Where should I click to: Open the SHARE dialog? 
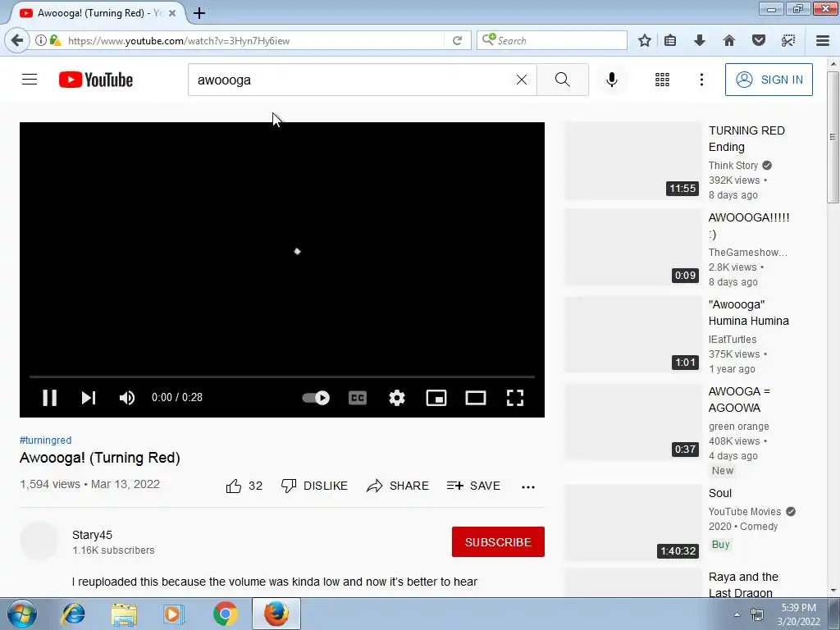click(x=398, y=486)
